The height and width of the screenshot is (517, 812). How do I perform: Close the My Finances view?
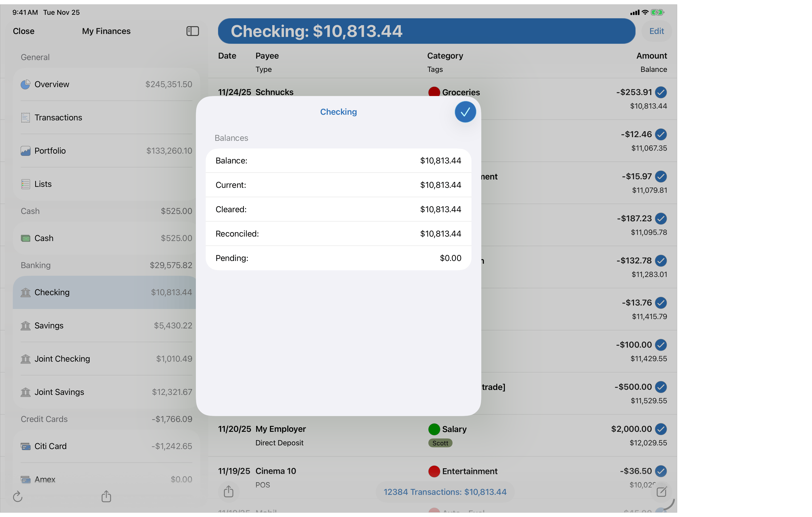click(24, 31)
